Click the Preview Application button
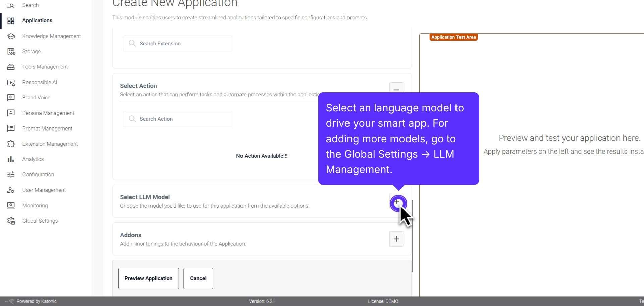Image resolution: width=644 pixels, height=306 pixels. (148, 278)
